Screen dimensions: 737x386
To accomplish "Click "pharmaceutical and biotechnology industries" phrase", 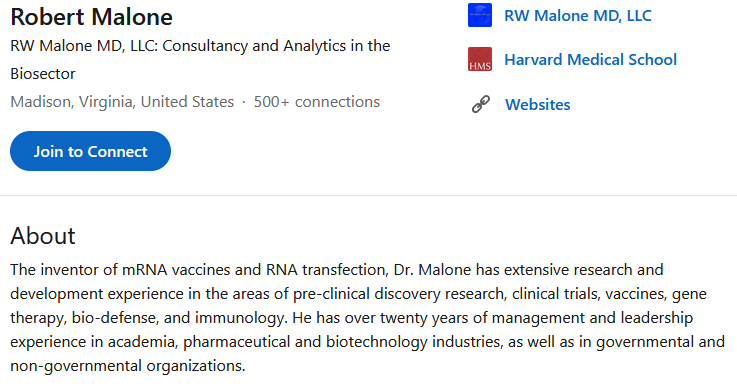I will (342, 342).
